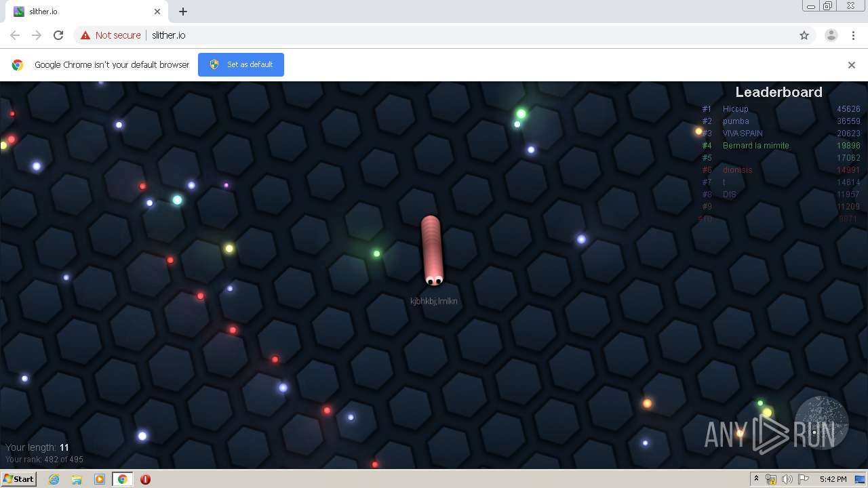Click the action center flag icon
868x488 pixels.
(x=804, y=479)
